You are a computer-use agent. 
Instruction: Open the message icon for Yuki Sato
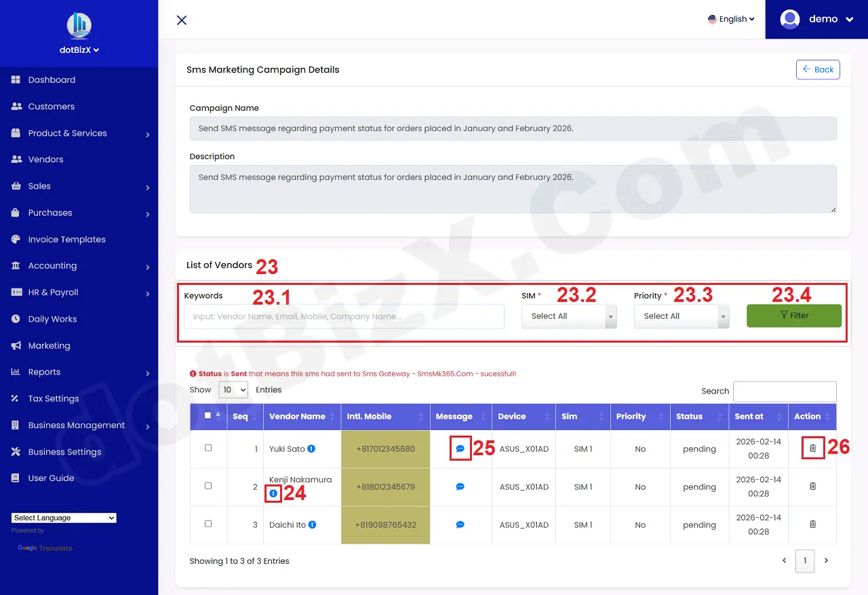[x=460, y=448]
